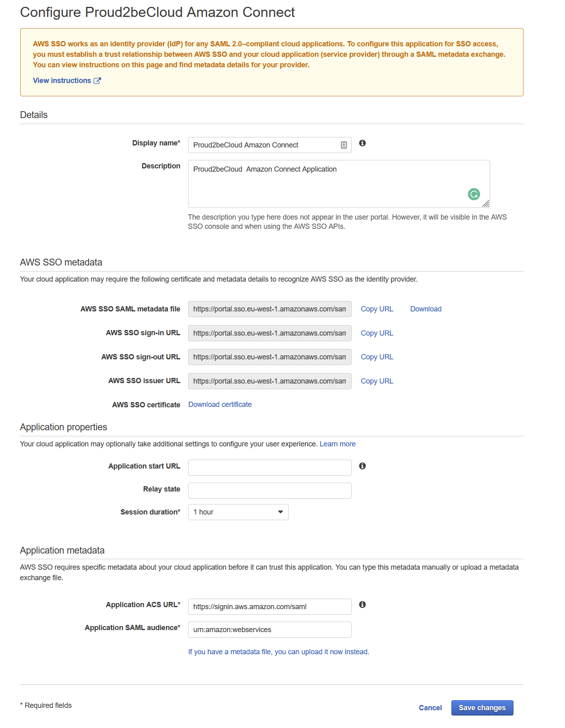Click the autofill icon inside Display name field
This screenshot has height=728, width=565.
[344, 145]
